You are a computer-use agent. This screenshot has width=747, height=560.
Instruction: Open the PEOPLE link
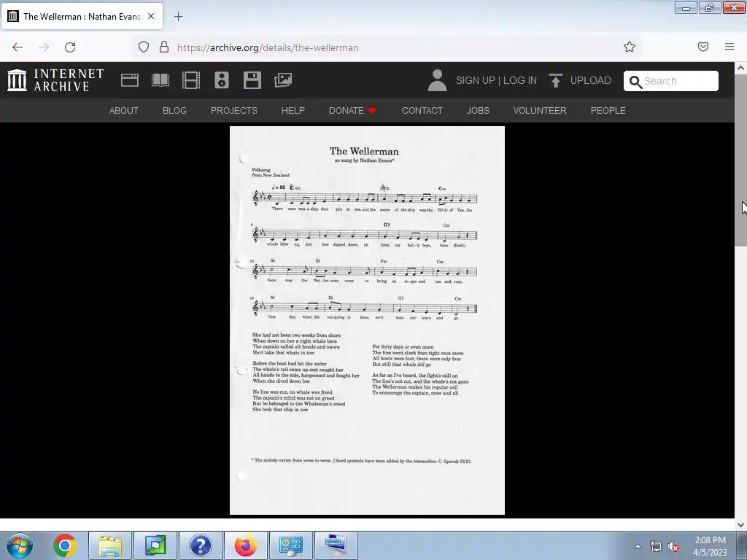click(608, 111)
